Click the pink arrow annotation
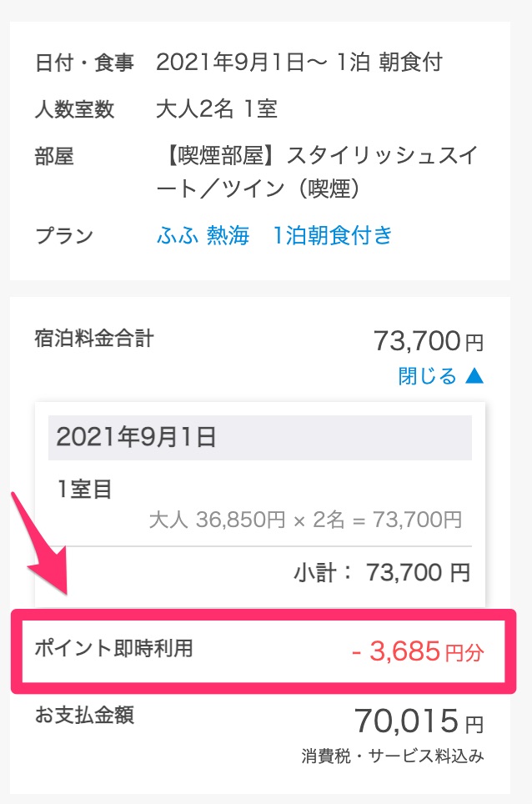532x804 pixels. coord(42,545)
